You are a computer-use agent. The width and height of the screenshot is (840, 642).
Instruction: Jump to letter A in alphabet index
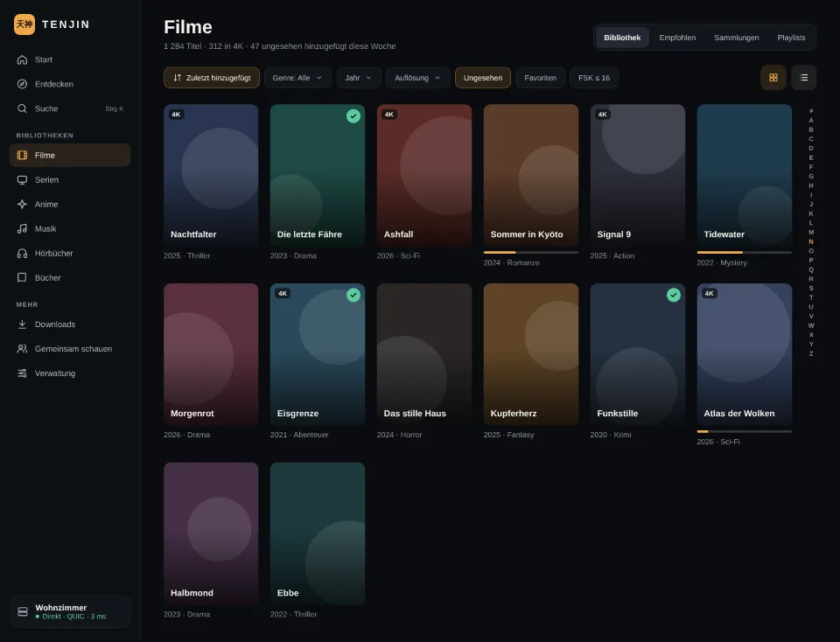[811, 121]
